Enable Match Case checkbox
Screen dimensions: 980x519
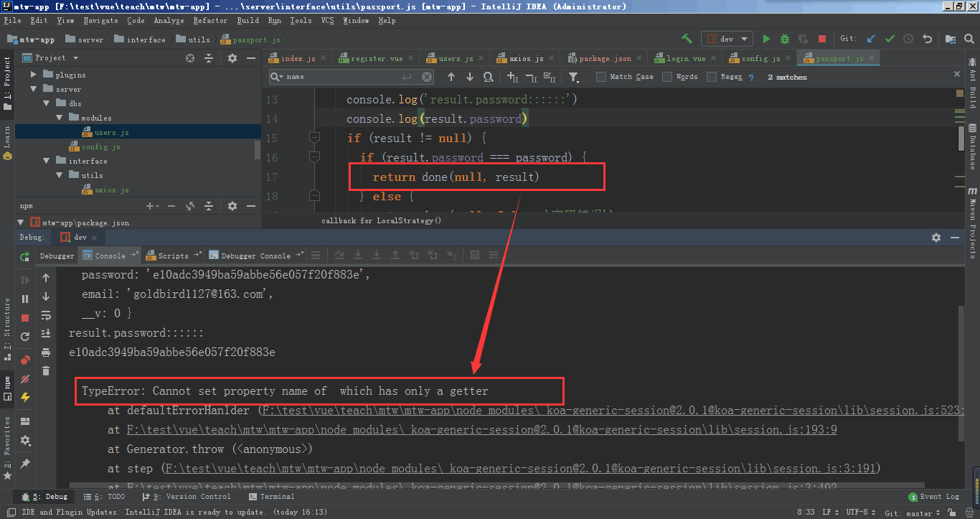[601, 77]
